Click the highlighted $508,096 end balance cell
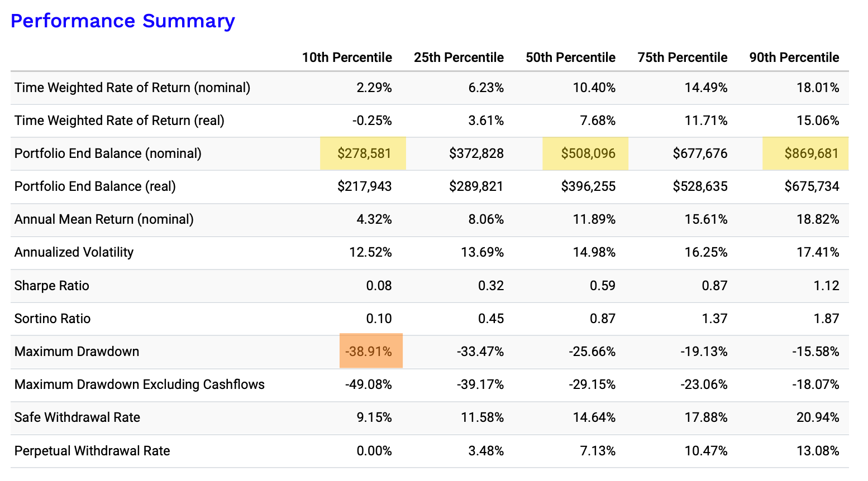 585,153
